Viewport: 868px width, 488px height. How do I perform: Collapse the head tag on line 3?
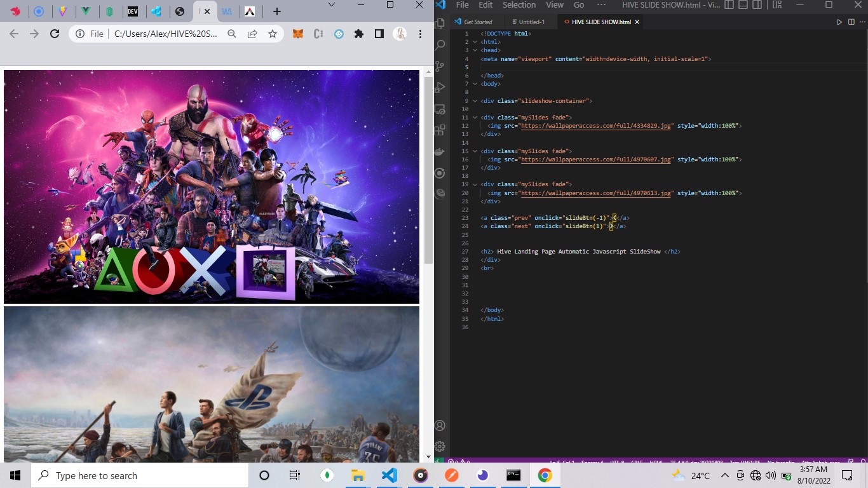474,50
